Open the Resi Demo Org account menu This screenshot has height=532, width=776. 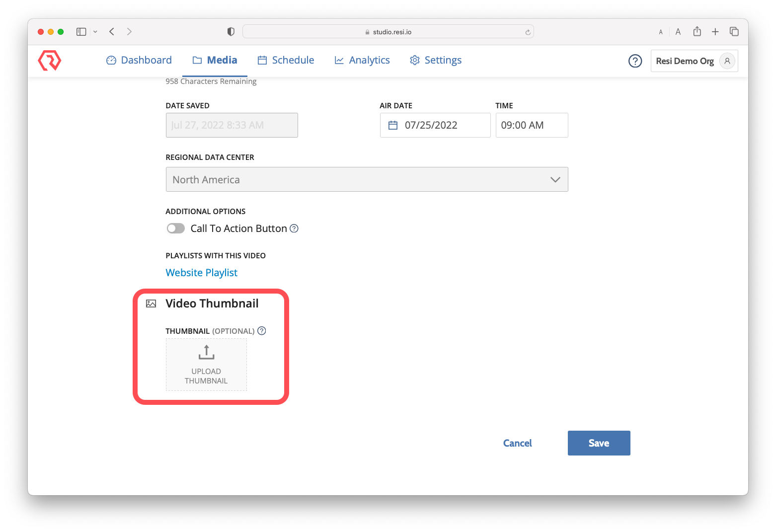(x=694, y=61)
